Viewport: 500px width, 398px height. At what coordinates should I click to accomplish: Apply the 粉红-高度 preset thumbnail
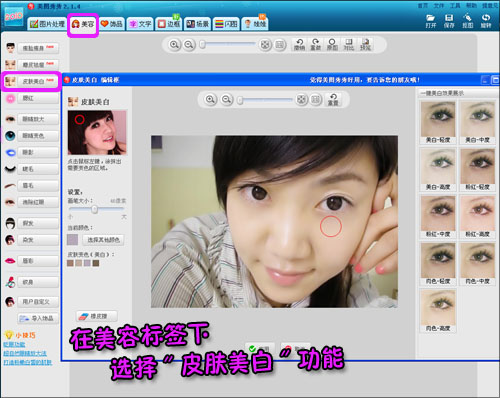point(477,217)
